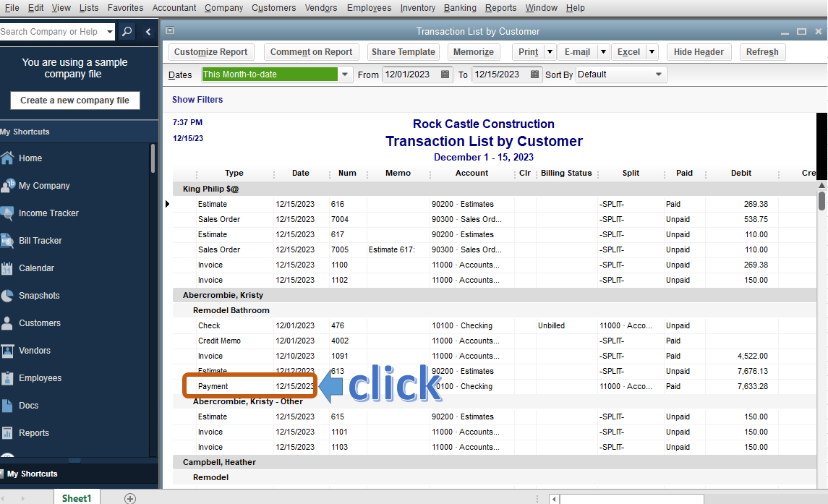This screenshot has height=504, width=828.
Task: Click the Customize Report button
Action: tap(210, 52)
